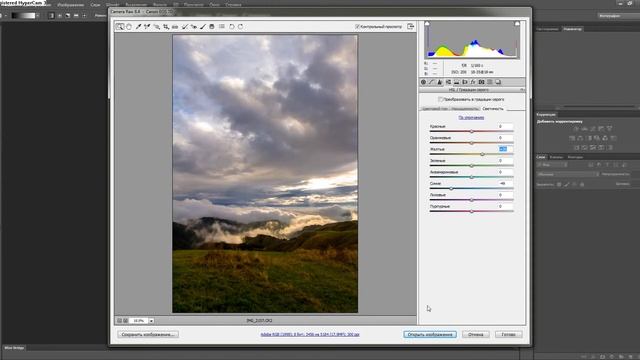Image resolution: width=640 pixels, height=360 pixels.
Task: Toggle the preview checkbox above the photo
Action: pyautogui.click(x=357, y=27)
